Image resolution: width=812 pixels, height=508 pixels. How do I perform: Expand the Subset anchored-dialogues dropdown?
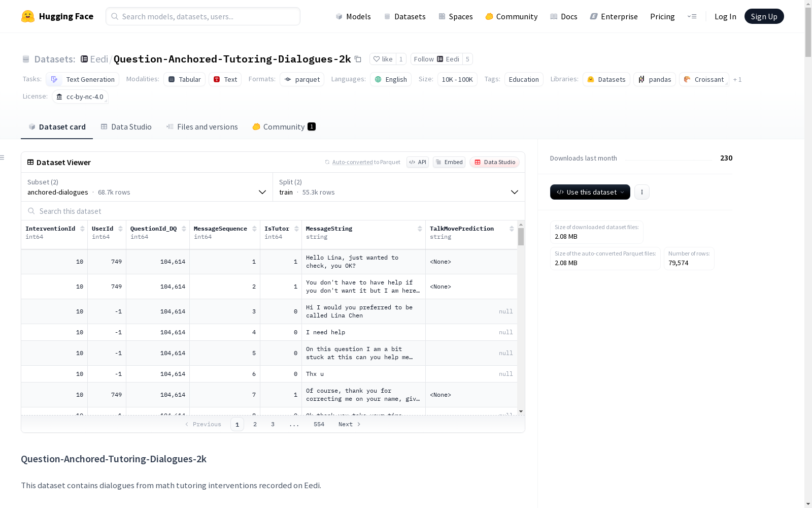(x=147, y=187)
